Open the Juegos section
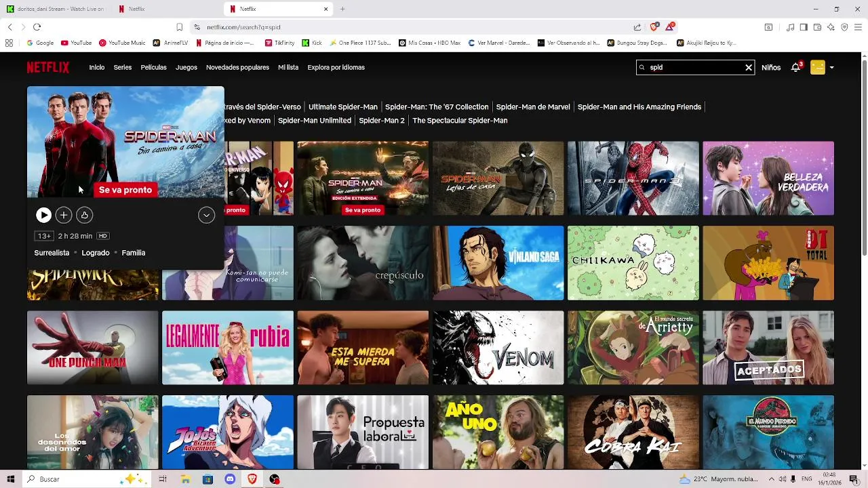The width and height of the screenshot is (868, 488). pyautogui.click(x=186, y=67)
